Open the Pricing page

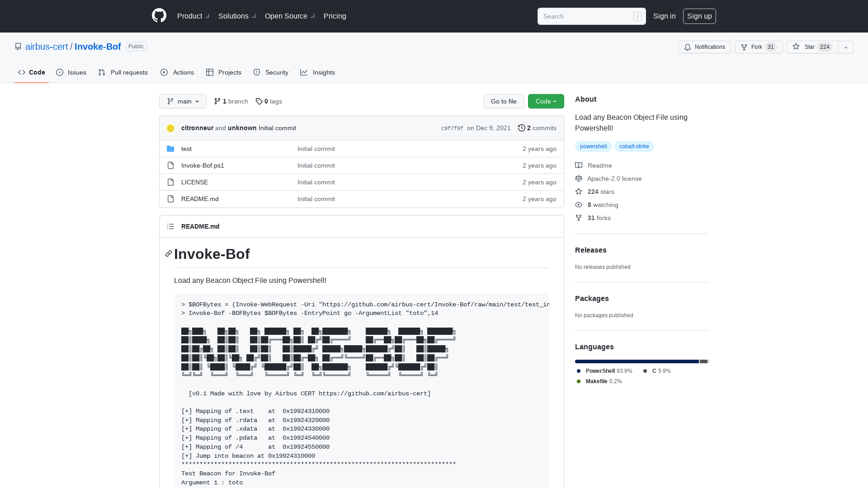pyautogui.click(x=335, y=16)
